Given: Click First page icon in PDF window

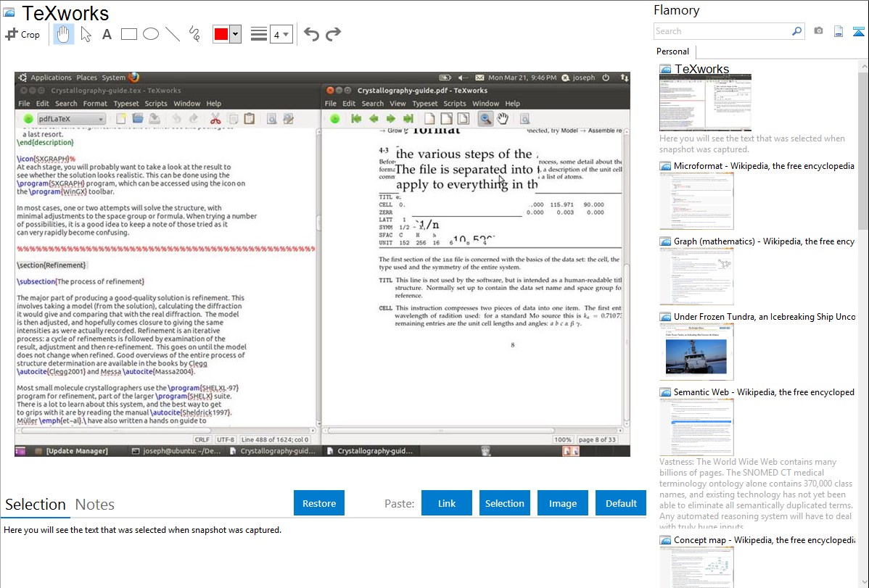Looking at the screenshot, I should click(356, 119).
